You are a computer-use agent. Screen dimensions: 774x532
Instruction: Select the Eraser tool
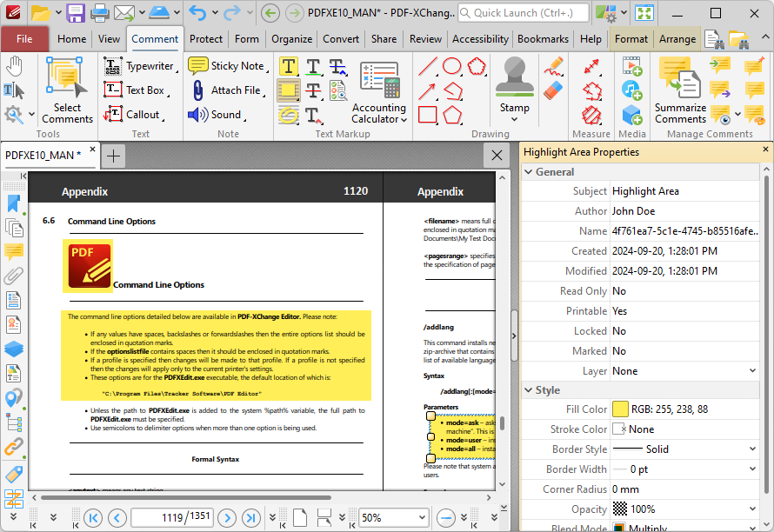[x=553, y=90]
